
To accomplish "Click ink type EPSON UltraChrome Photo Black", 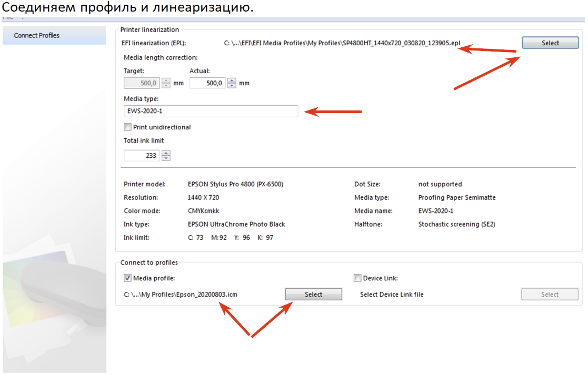I will tap(236, 225).
